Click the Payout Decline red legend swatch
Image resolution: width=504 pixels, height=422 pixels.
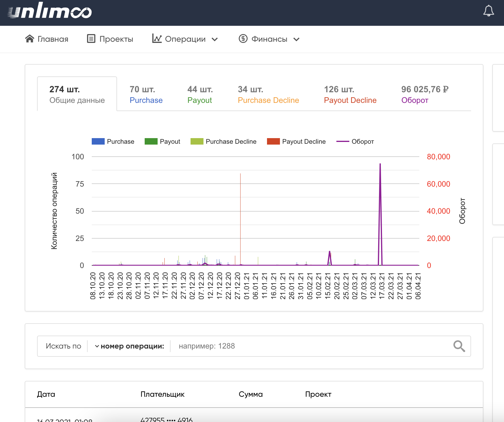click(x=273, y=142)
